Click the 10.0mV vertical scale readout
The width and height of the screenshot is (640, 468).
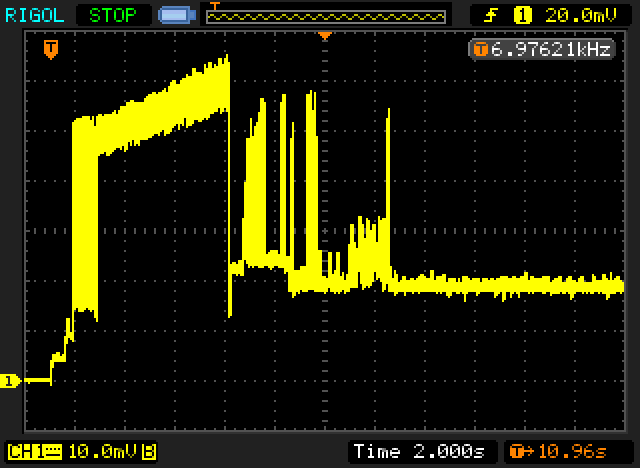102,452
